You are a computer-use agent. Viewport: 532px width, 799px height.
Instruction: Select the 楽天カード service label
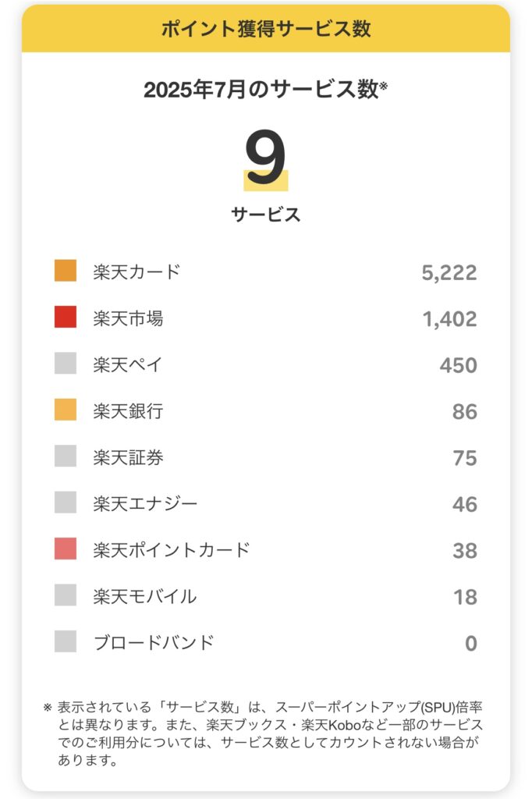137,272
